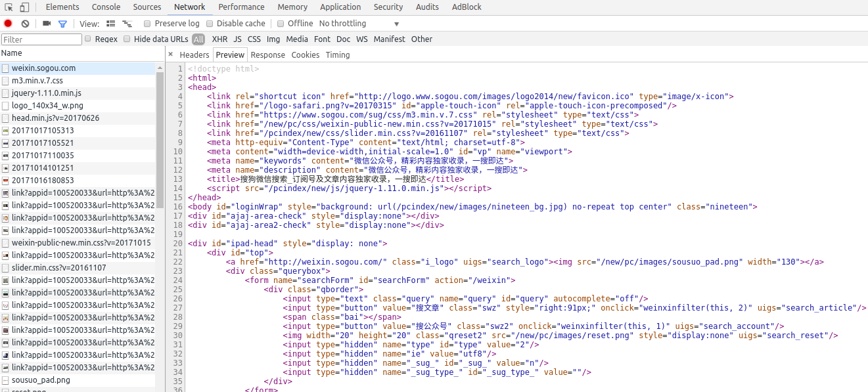Filter requests by XHR type
The height and width of the screenshot is (392, 868).
[219, 39]
